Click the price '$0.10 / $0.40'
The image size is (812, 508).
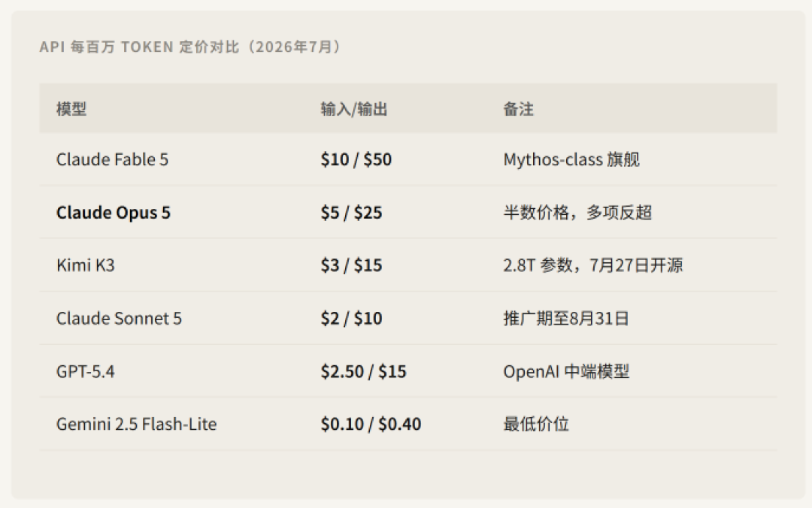click(371, 425)
